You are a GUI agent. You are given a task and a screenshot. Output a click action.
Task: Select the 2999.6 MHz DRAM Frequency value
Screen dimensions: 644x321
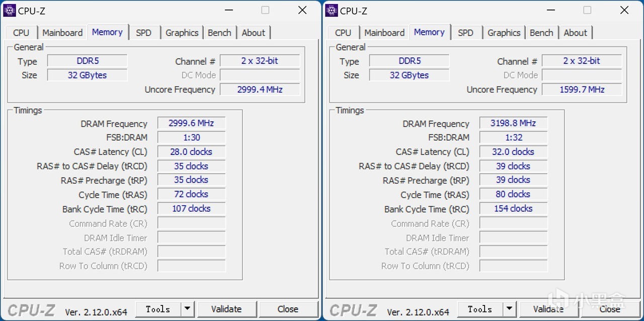pyautogui.click(x=191, y=123)
